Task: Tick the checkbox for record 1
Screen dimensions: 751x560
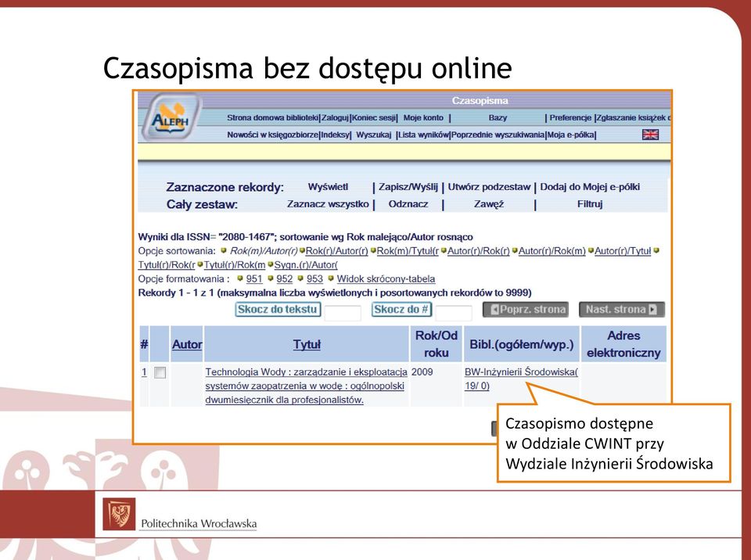Action: click(x=160, y=372)
